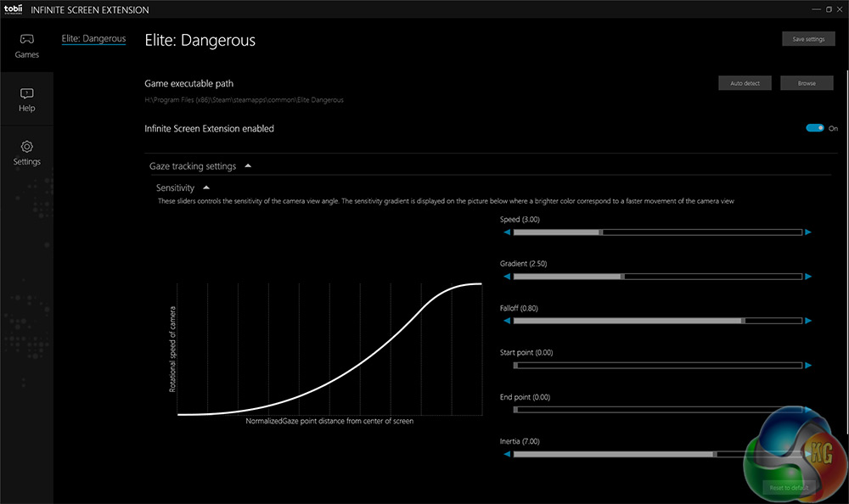Click the Speed slider's left decrease arrow
The height and width of the screenshot is (504, 849).
point(507,232)
